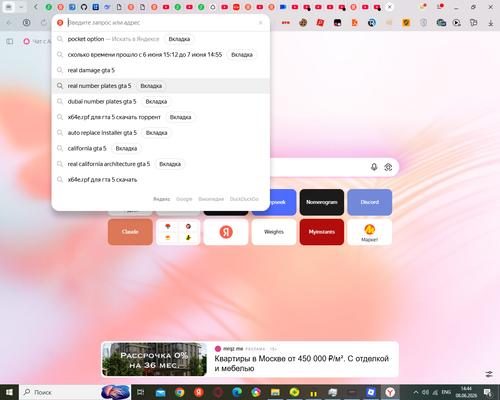Search with Google engine link
Viewport: 500px width, 400px height.
184,199
